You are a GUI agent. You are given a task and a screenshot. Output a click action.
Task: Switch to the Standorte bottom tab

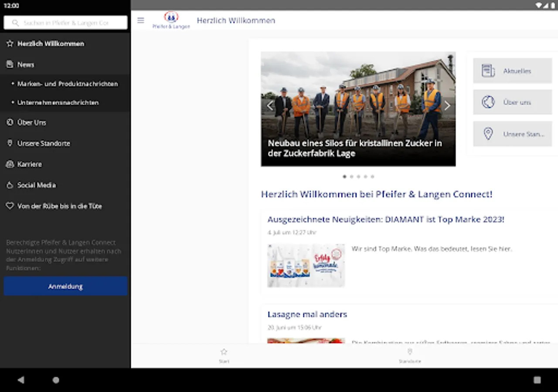[410, 355]
